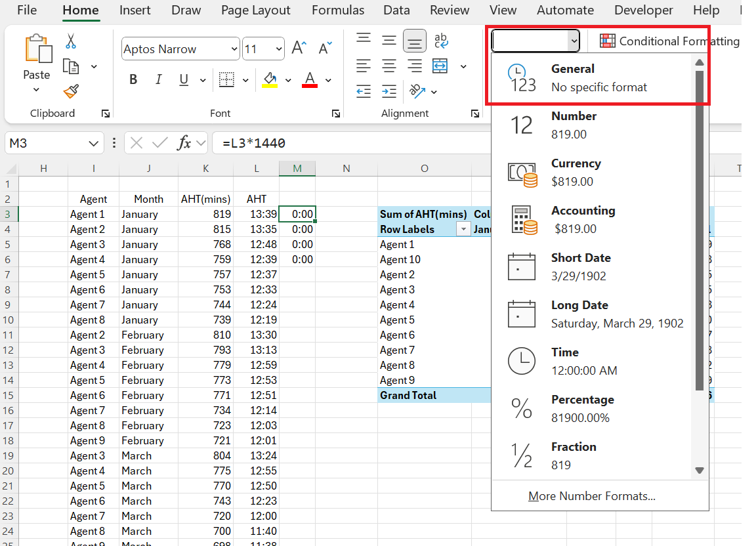Switch to the Developer tab
The image size is (756, 546).
(643, 10)
